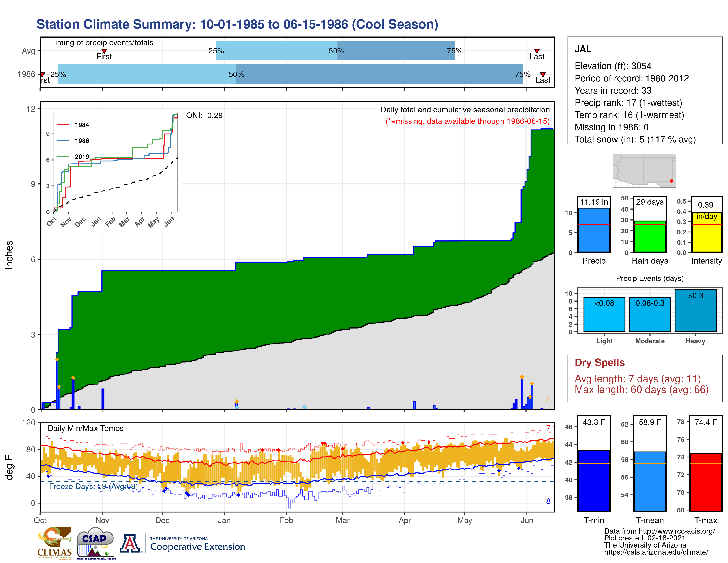Click 'Daily Min/Max Temps' label
Screen dimensions: 728x563
pyautogui.click(x=86, y=428)
